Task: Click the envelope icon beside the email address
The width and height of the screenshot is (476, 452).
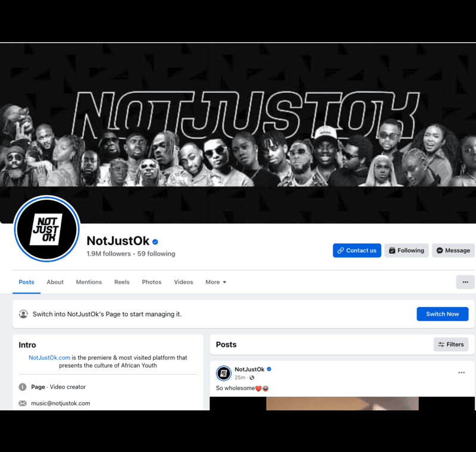Action: [x=23, y=403]
